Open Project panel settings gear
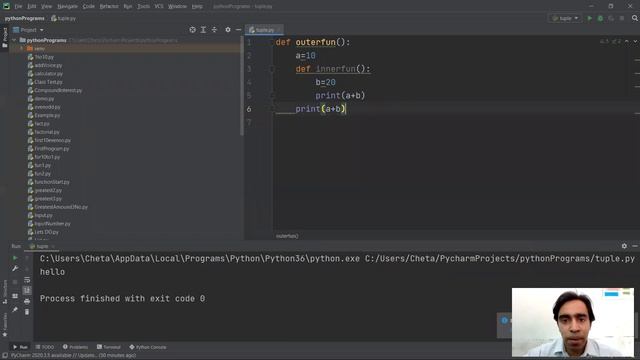The image size is (640, 360). click(x=228, y=30)
